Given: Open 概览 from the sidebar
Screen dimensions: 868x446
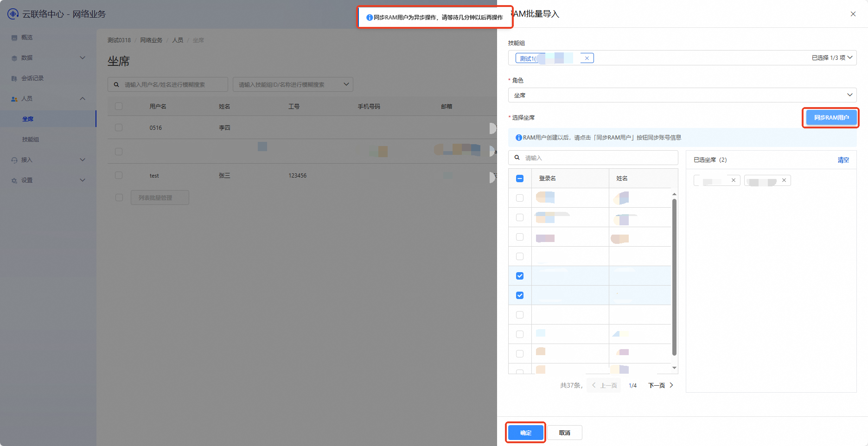Looking at the screenshot, I should (x=27, y=38).
